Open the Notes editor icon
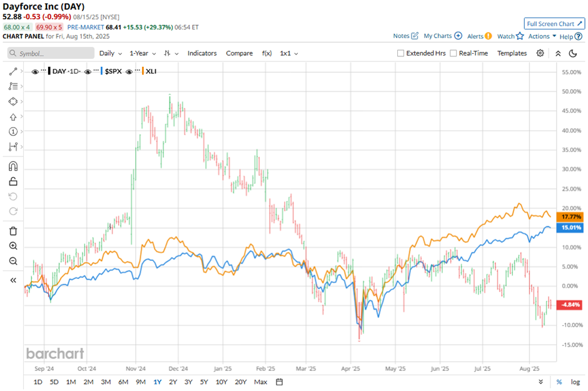Screen dimensions: 588x391 pyautogui.click(x=415, y=36)
